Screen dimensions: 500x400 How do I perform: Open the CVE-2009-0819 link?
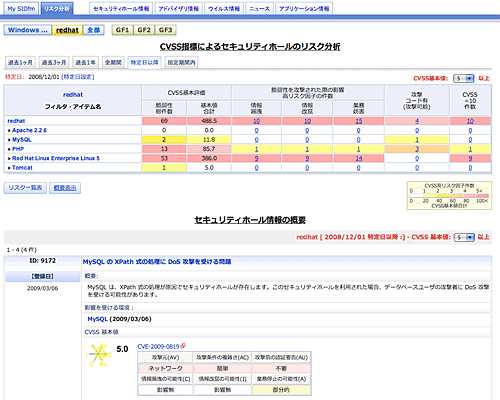point(158,347)
